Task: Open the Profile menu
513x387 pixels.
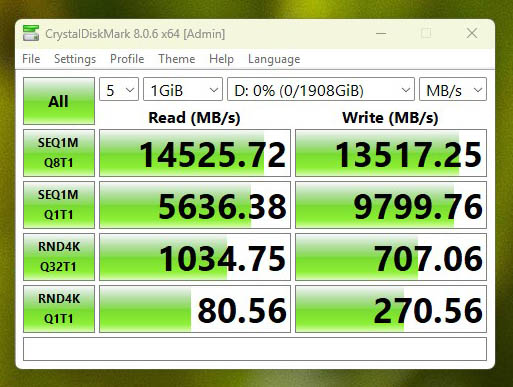Action: tap(127, 59)
